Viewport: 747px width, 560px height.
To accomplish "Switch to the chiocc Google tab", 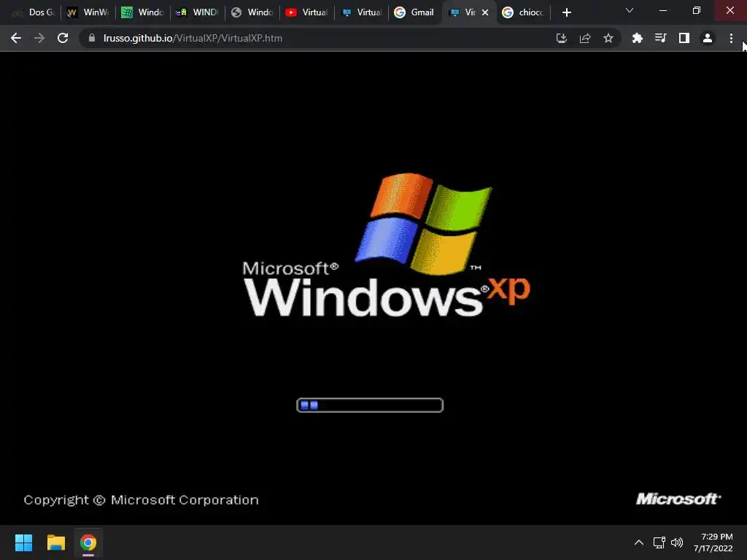I will [x=523, y=12].
